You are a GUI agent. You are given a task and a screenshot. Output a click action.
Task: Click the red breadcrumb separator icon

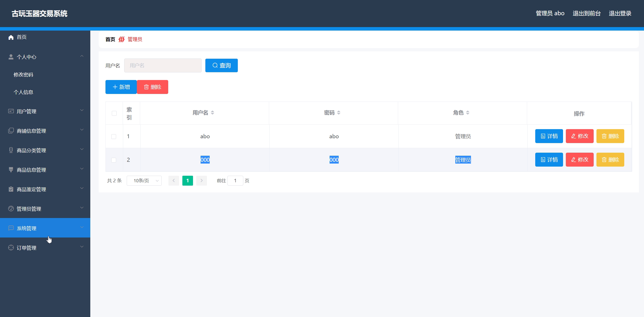pos(121,39)
